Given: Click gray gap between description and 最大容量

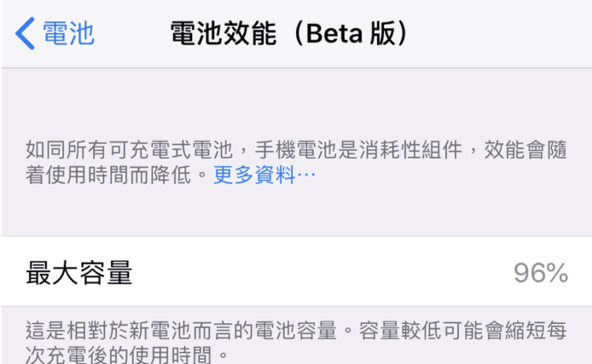Looking at the screenshot, I should (296, 213).
